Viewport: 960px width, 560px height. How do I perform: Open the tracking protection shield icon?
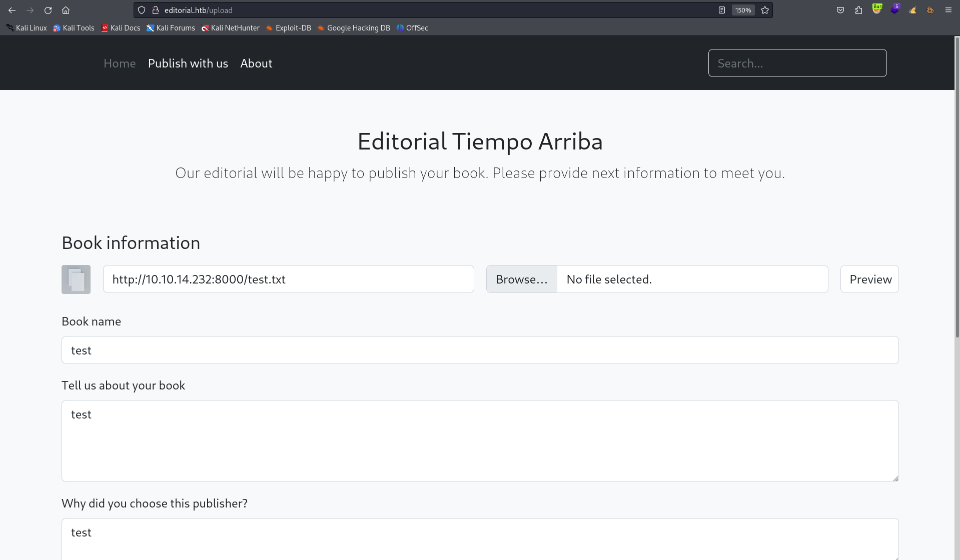(142, 10)
